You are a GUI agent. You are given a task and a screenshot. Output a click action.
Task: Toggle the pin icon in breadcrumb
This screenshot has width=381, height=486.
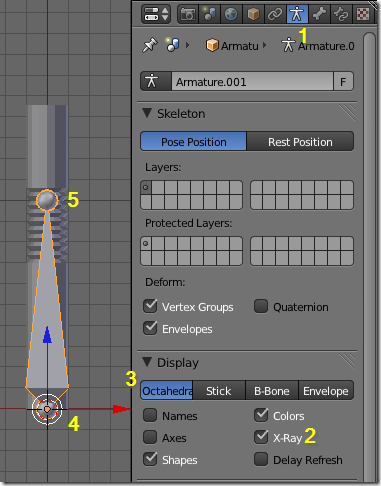pos(150,45)
